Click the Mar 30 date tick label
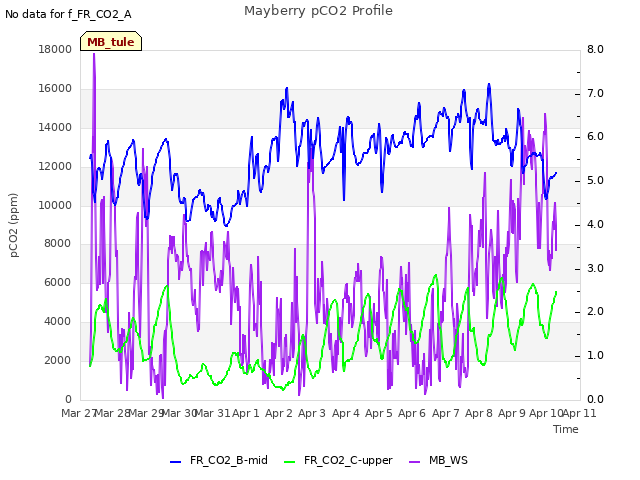Image resolution: width=640 pixels, height=480 pixels. (x=180, y=413)
